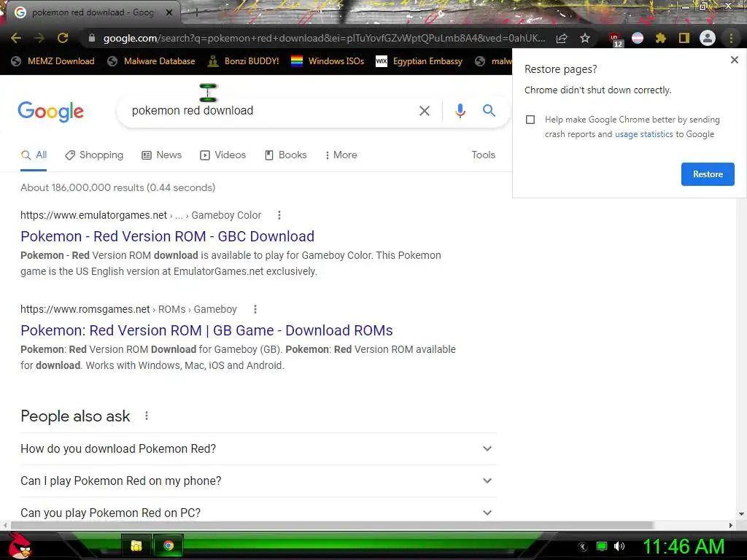
Task: Click the Restore button
Action: click(x=708, y=174)
